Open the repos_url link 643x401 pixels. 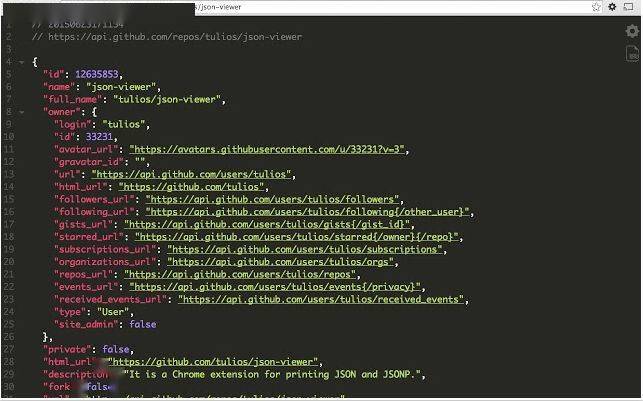242,274
